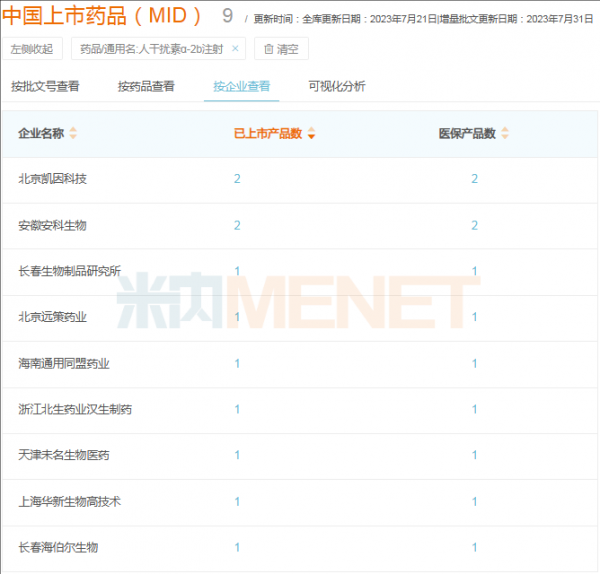
Task: Sort by 企业名称 column arrows
Action: [73, 134]
